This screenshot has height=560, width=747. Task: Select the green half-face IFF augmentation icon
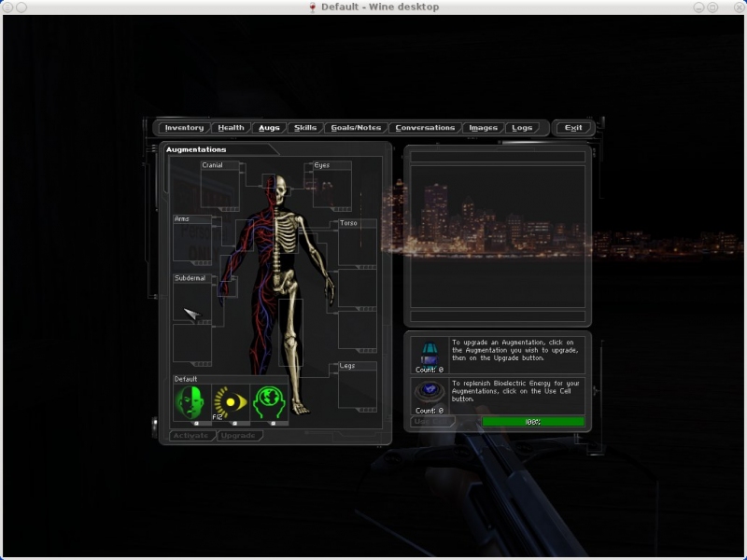pos(190,403)
